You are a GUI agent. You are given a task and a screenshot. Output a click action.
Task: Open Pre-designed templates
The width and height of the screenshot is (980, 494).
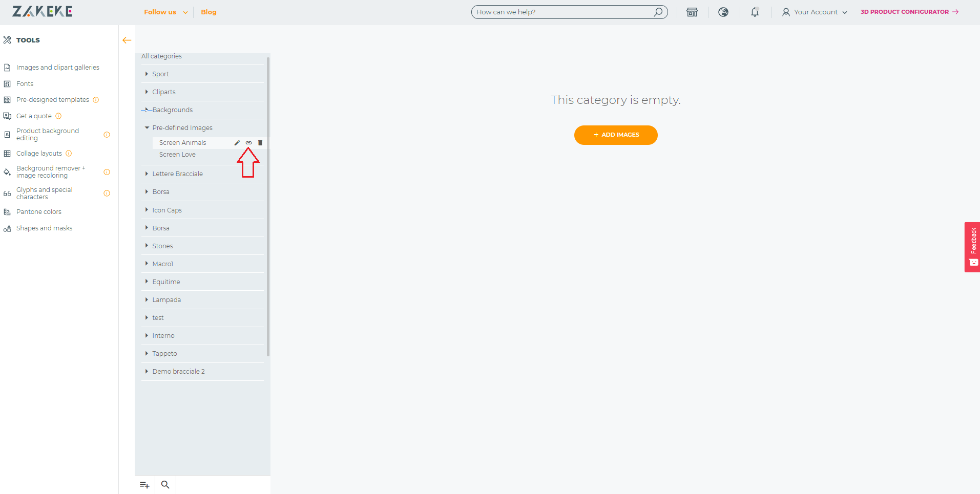tap(52, 100)
